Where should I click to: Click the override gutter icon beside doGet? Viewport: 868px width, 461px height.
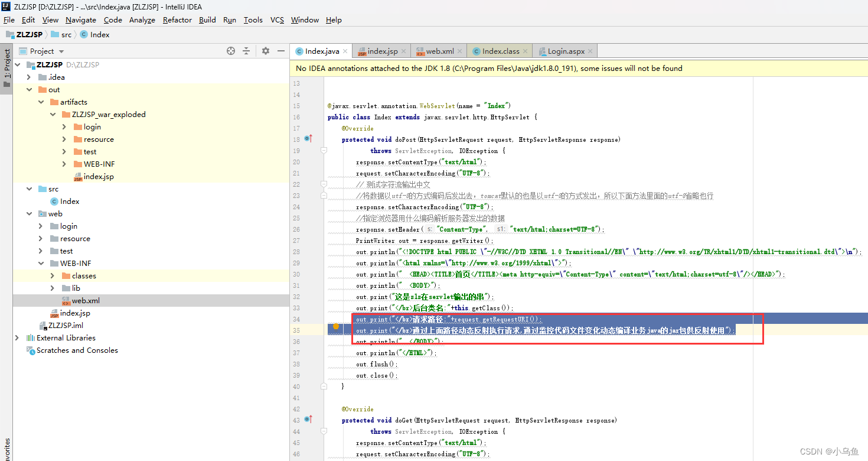click(x=307, y=420)
